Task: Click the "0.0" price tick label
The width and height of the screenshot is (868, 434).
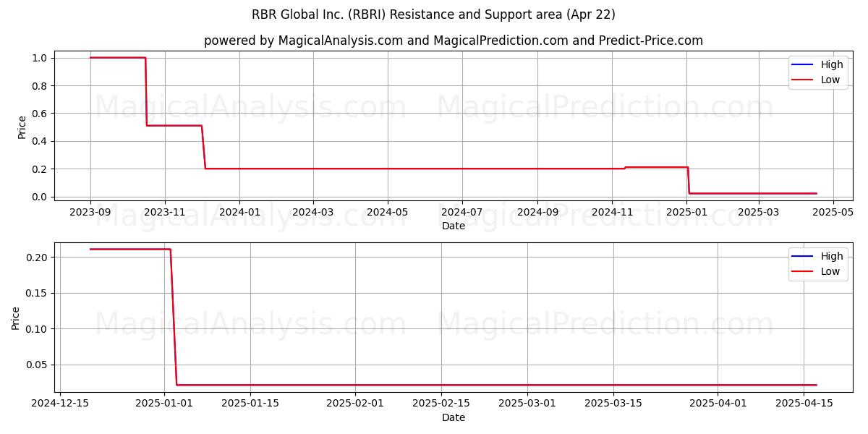Action: pos(40,197)
